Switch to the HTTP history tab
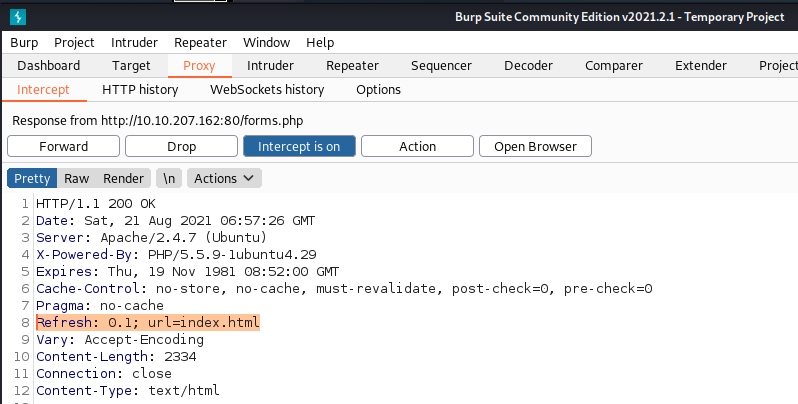 tap(140, 90)
